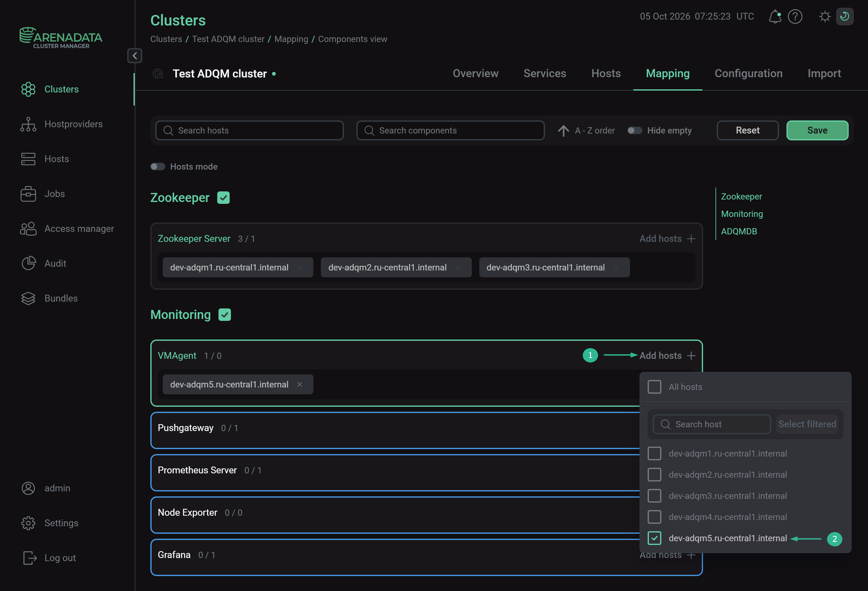Viewport: 868px width, 591px height.
Task: Switch to dark theme moon icon
Action: tap(844, 16)
